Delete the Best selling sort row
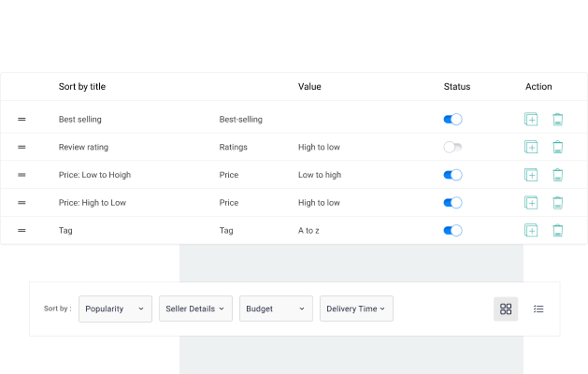The height and width of the screenshot is (374, 588). (x=558, y=120)
